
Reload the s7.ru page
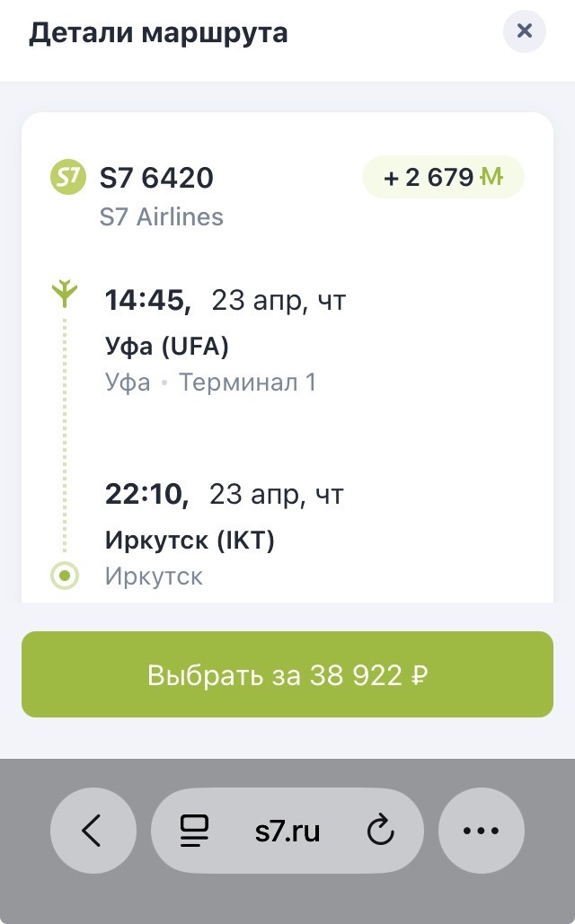pyautogui.click(x=381, y=832)
